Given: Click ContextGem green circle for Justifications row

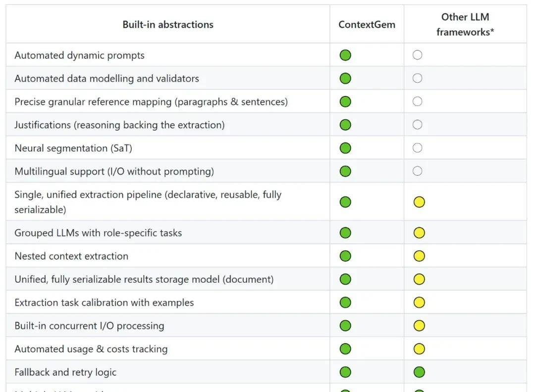Looking at the screenshot, I should [345, 125].
